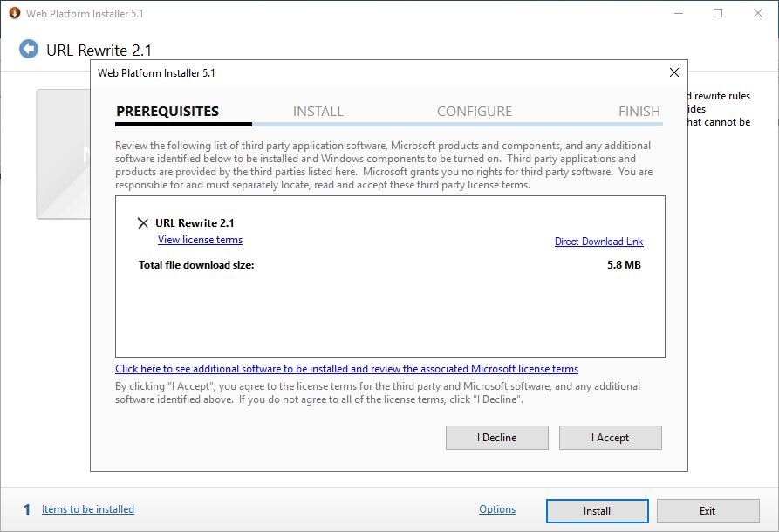Click the blue back arrow icon
The height and width of the screenshot is (532, 779).
(x=29, y=49)
